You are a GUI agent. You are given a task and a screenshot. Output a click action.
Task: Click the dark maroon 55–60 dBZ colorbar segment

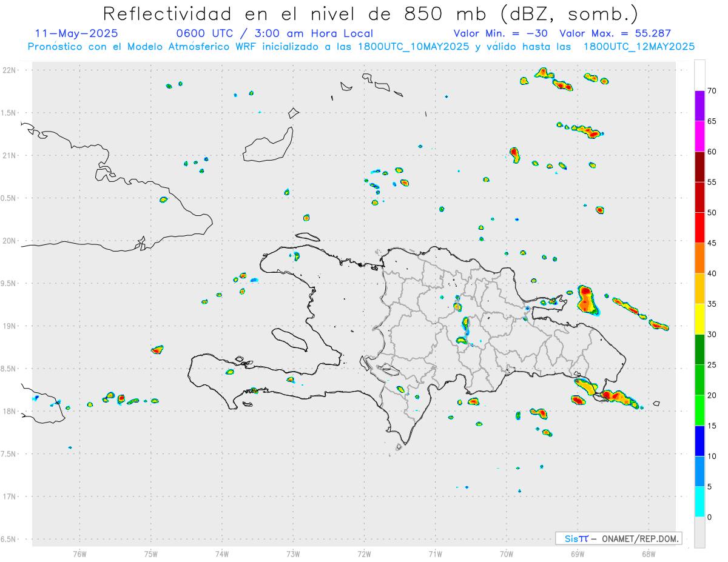(x=699, y=167)
